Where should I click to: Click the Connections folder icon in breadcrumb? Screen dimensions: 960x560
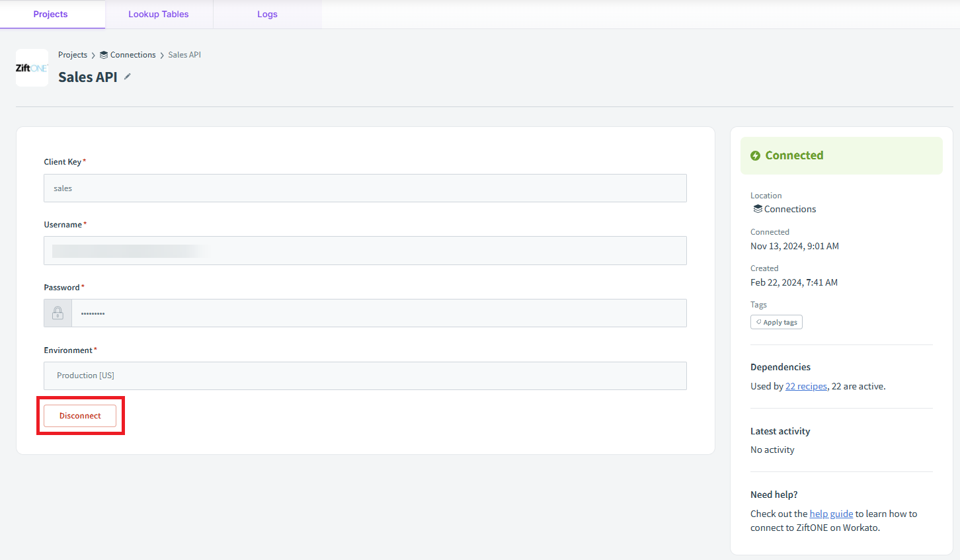point(104,55)
